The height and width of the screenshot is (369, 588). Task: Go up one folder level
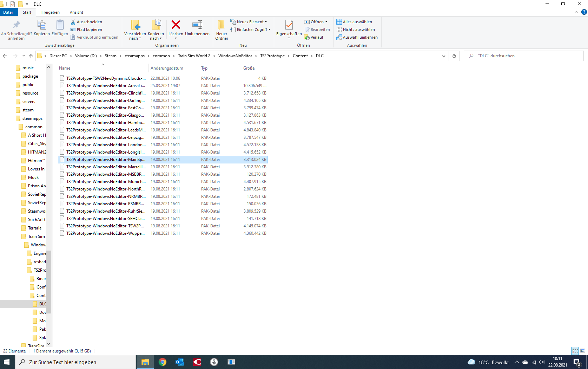pyautogui.click(x=31, y=56)
